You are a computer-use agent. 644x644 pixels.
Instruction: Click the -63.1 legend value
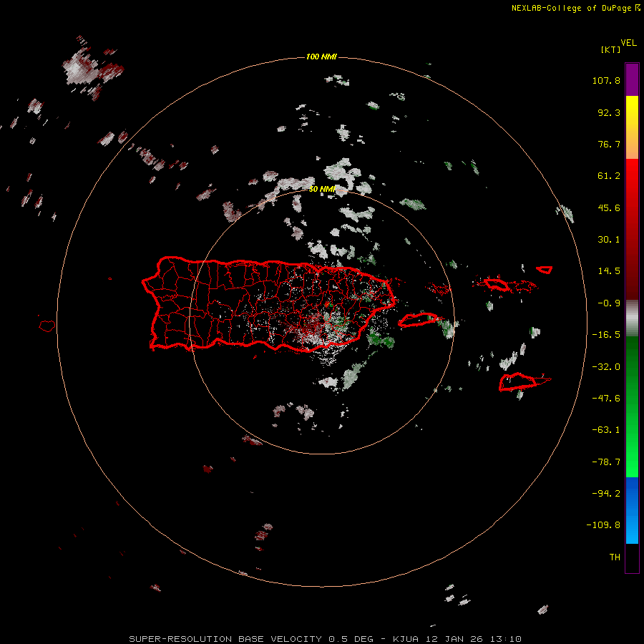606,430
